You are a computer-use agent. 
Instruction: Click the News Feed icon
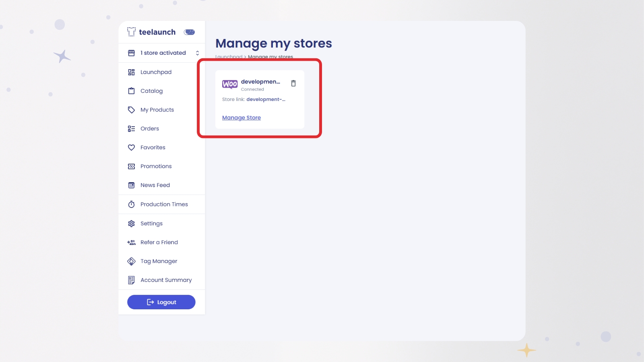pyautogui.click(x=131, y=185)
